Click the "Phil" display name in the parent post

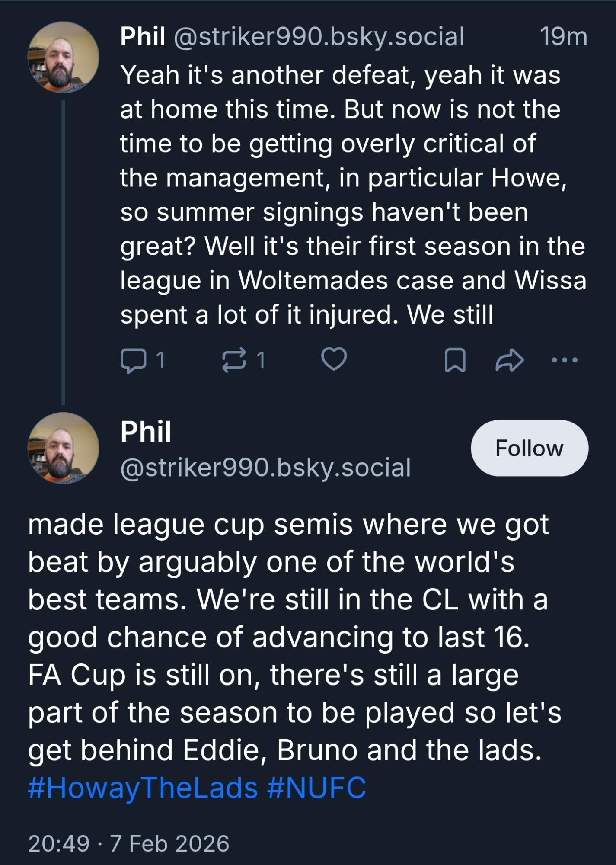[x=143, y=36]
